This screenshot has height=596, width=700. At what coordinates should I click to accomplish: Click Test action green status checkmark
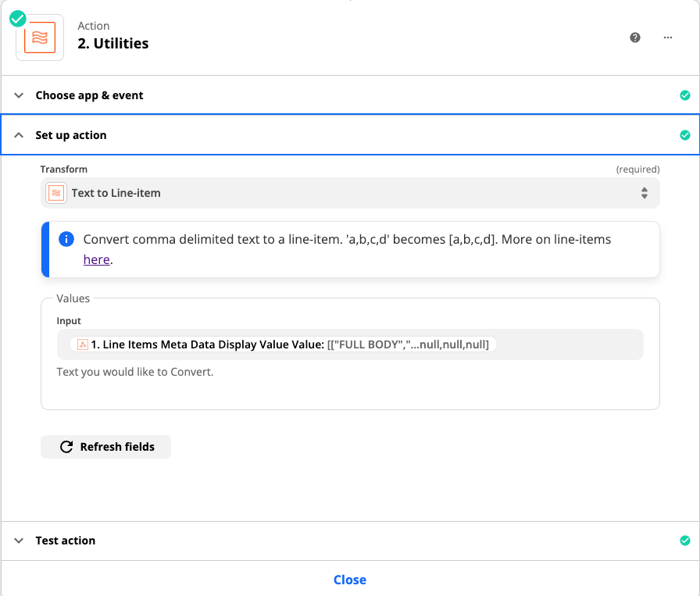[685, 541]
